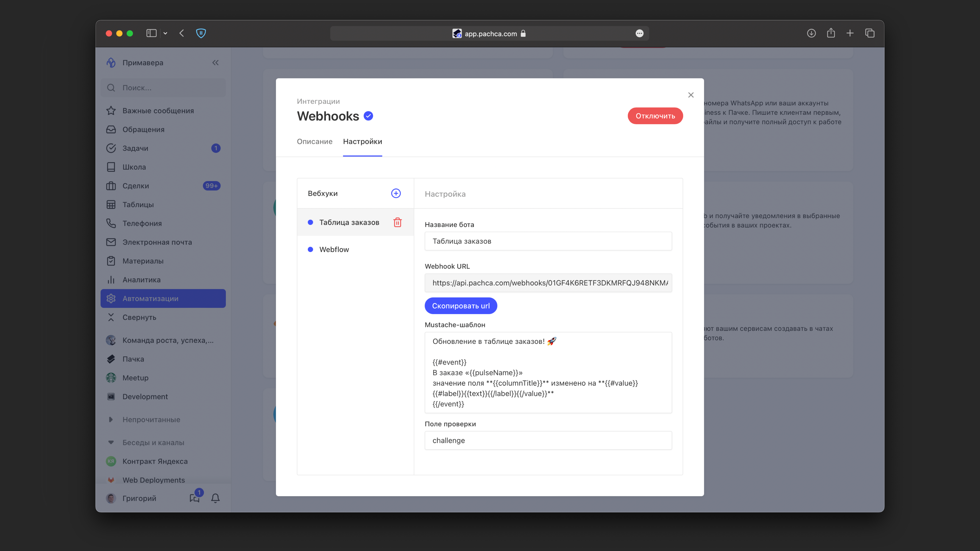Image resolution: width=980 pixels, height=551 pixels.
Task: Edit Поле проверки challenge field
Action: pos(548,440)
